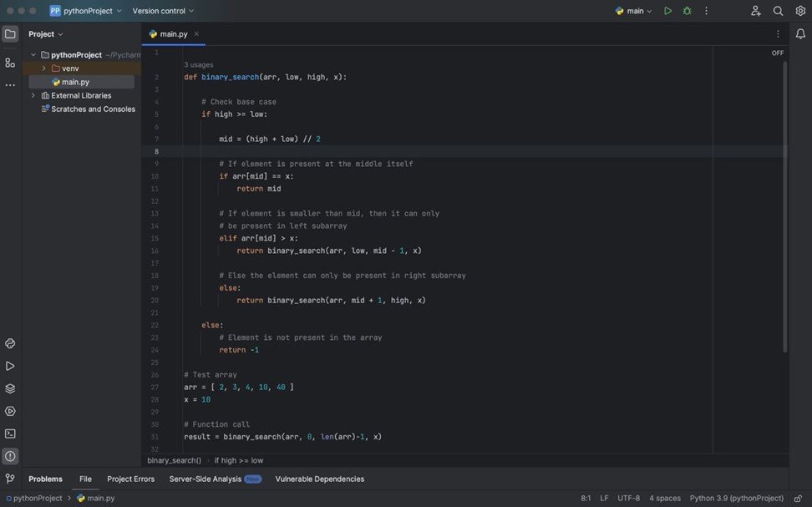Screen dimensions: 812x507
Task: Open Code With Me add-user icon
Action: (755, 11)
